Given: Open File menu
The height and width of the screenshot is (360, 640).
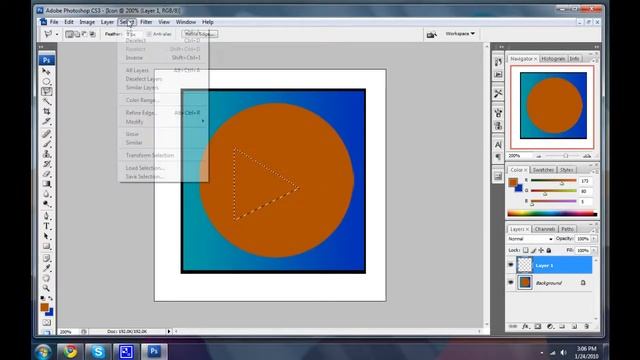Looking at the screenshot, I should click(x=54, y=22).
